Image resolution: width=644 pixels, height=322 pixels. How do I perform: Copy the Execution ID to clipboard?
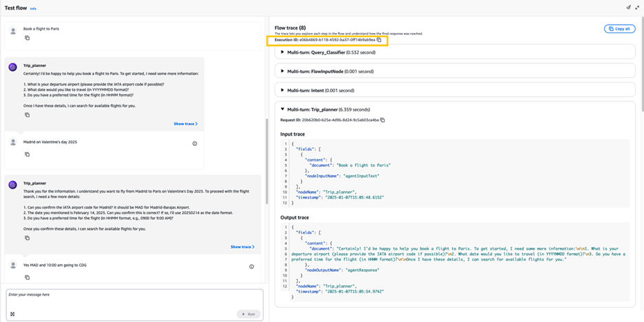[x=379, y=40]
